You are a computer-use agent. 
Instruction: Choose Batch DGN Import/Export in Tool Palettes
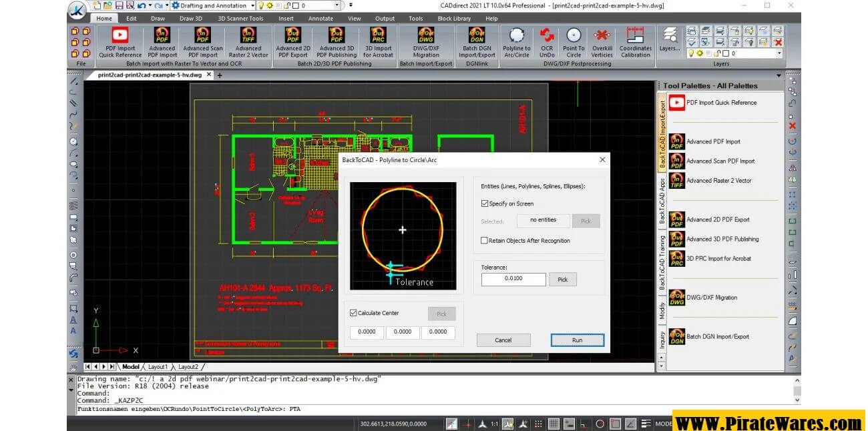pyautogui.click(x=709, y=337)
